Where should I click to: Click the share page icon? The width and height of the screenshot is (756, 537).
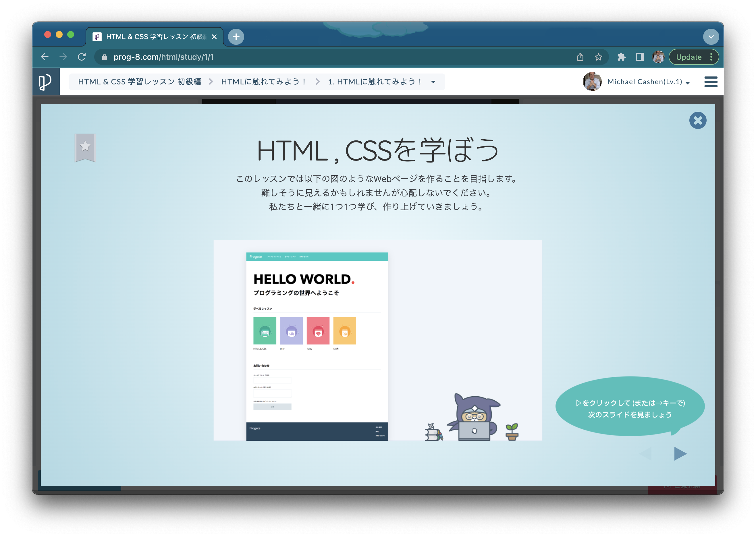click(x=580, y=57)
